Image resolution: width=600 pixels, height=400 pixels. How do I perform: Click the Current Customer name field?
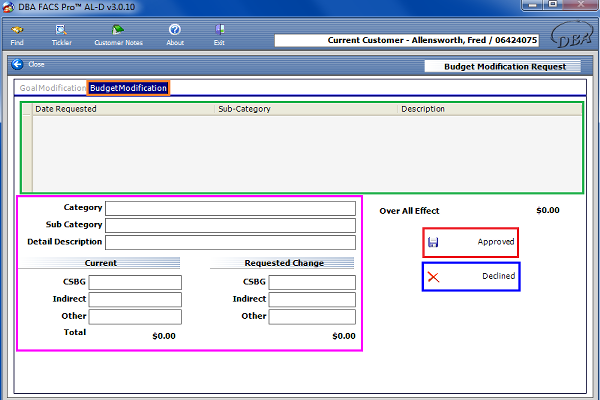point(407,40)
